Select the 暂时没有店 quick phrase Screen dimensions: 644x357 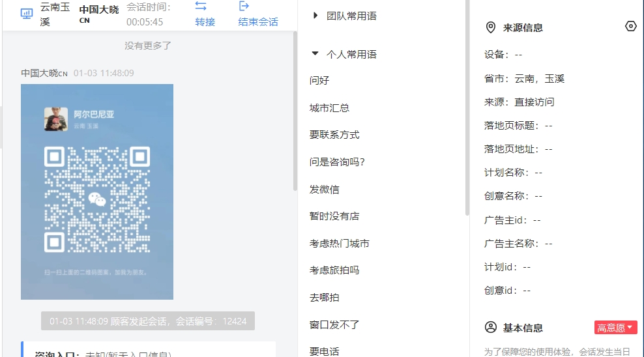coord(334,216)
